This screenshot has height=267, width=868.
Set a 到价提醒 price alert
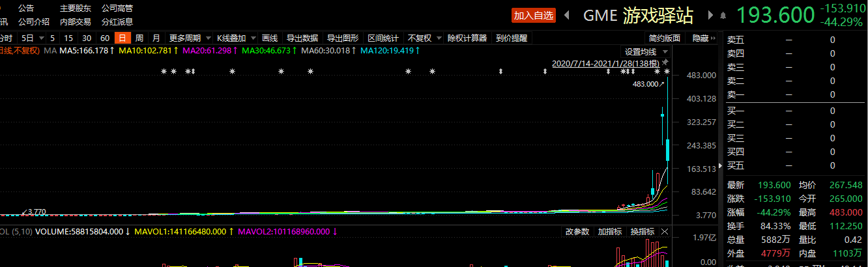[x=512, y=38]
